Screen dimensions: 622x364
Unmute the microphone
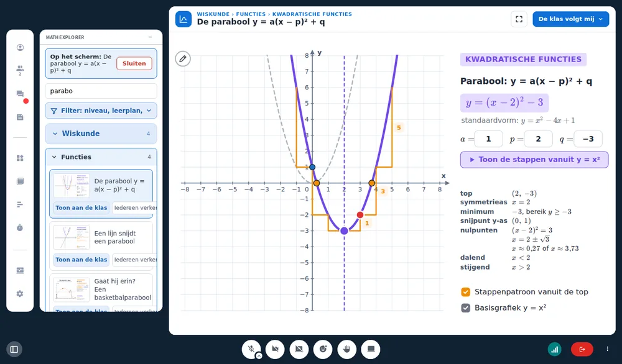tap(251, 349)
